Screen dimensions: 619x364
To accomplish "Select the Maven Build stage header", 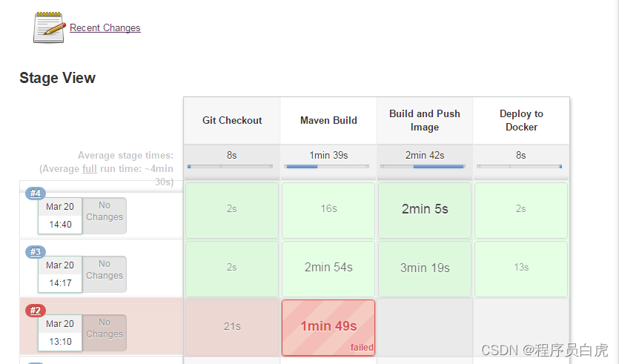I will tap(328, 120).
